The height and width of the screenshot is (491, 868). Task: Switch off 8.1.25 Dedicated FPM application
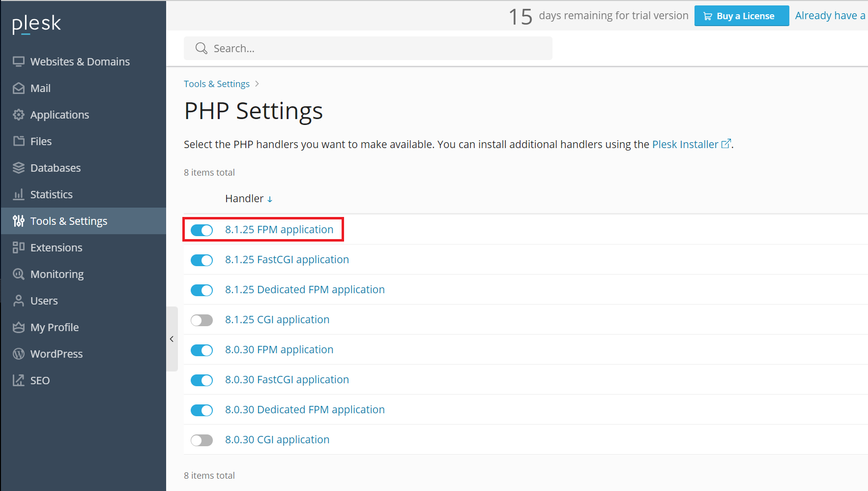pyautogui.click(x=202, y=290)
